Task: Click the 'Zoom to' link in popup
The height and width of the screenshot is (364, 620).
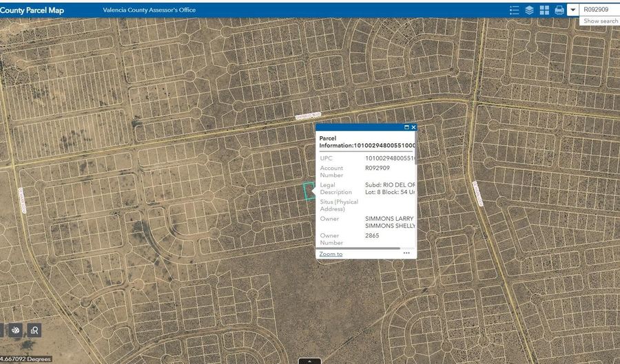Action: [331, 254]
